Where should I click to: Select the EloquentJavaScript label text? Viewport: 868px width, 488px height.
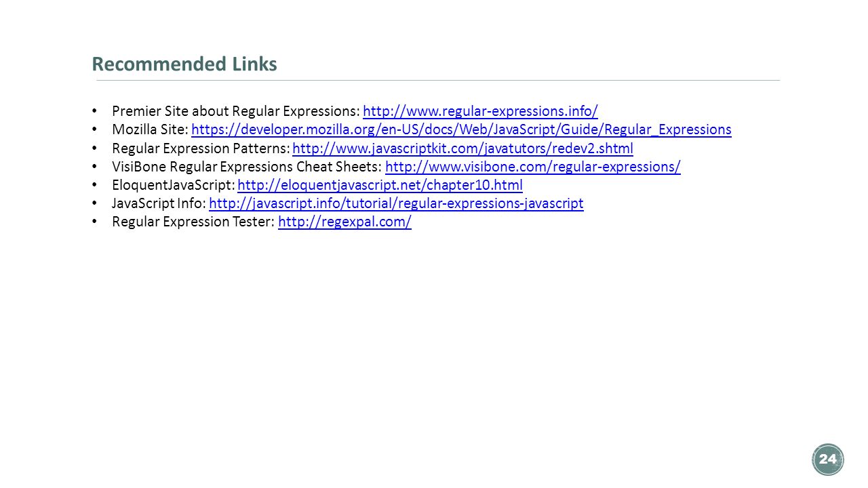[x=174, y=185]
